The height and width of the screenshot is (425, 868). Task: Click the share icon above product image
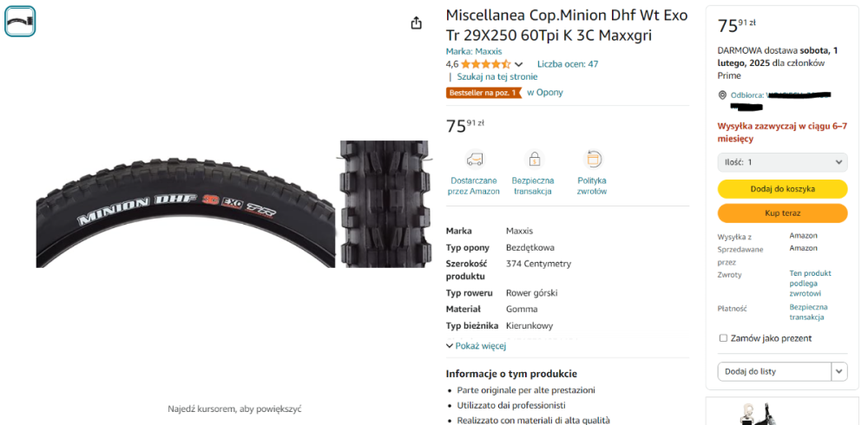[x=417, y=23]
